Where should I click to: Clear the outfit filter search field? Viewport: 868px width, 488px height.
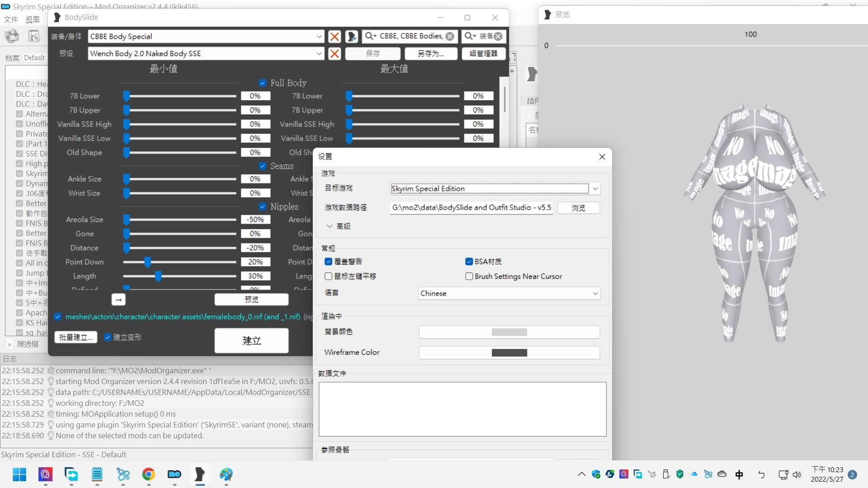coord(498,36)
